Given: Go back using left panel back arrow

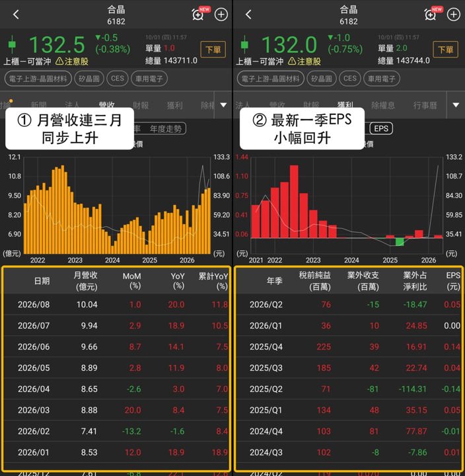Looking at the screenshot, I should [16, 15].
